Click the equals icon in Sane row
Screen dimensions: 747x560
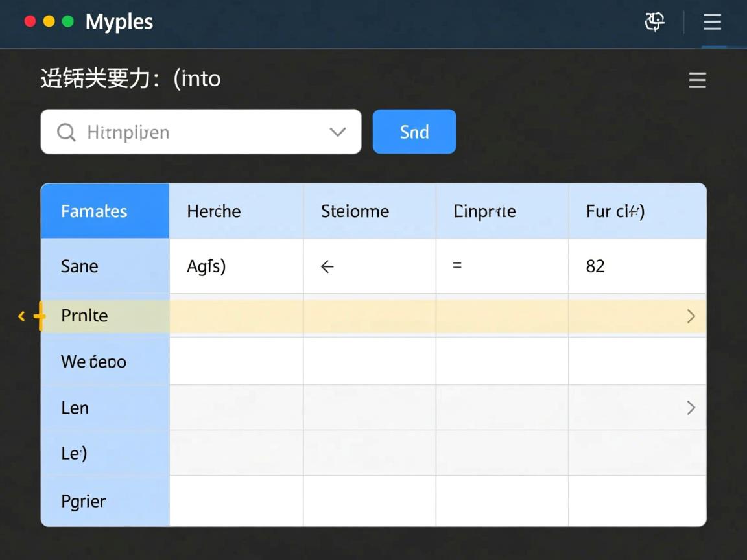457,266
